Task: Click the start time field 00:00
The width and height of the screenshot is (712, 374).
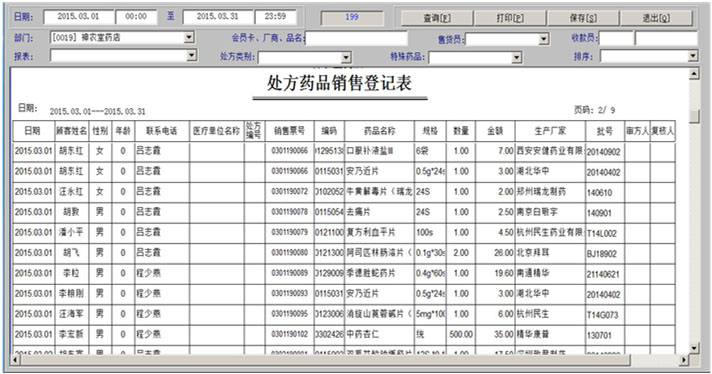Action: pyautogui.click(x=136, y=17)
